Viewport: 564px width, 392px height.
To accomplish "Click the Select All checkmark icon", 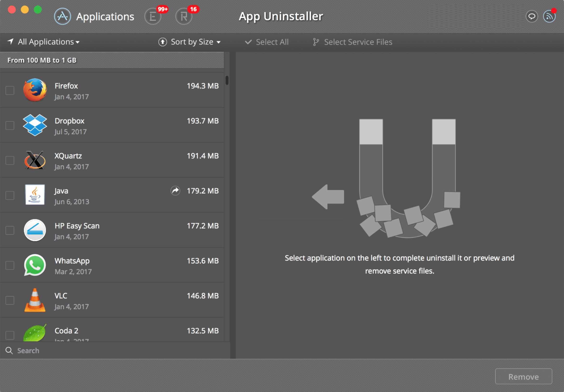I will click(248, 42).
